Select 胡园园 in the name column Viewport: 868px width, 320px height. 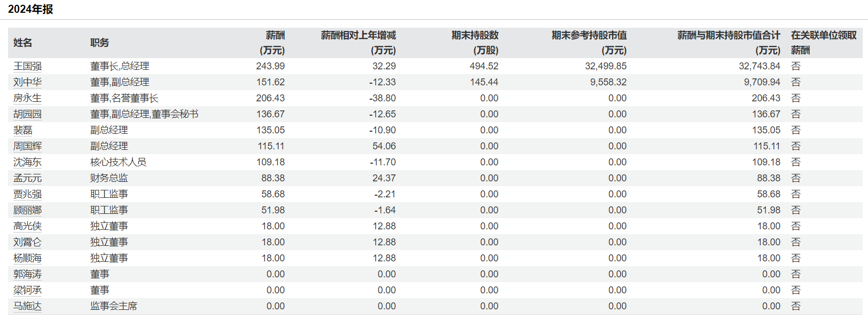tap(27, 114)
